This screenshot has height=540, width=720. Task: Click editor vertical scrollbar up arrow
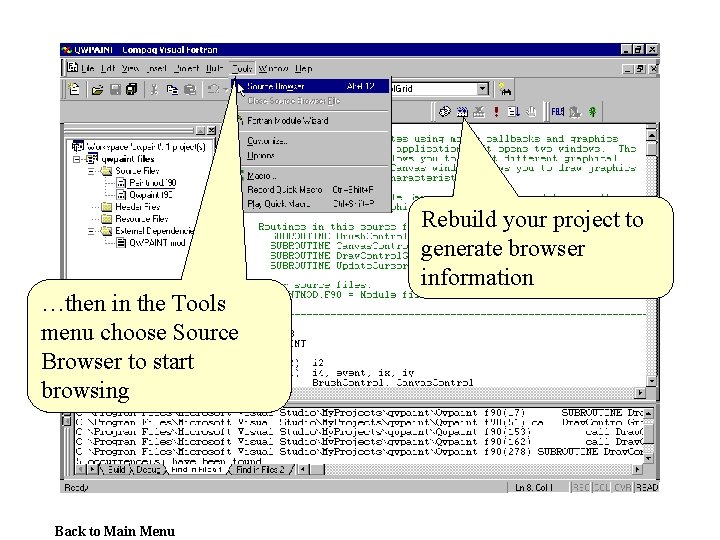(651, 134)
